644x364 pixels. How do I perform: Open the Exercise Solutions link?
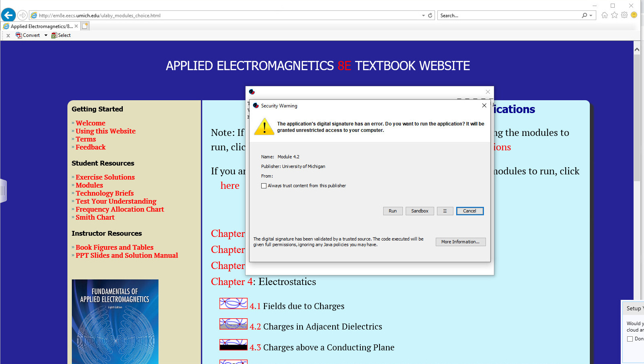point(105,177)
